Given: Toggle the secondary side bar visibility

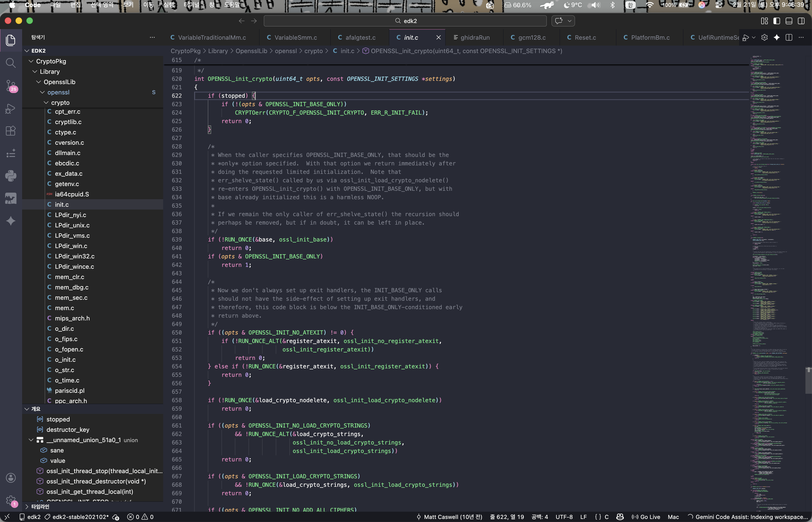Looking at the screenshot, I should [x=801, y=21].
